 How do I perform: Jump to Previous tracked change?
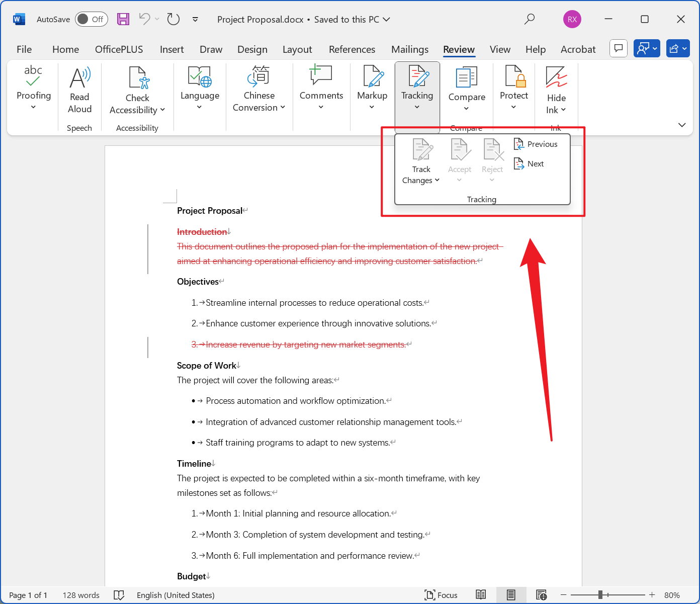point(536,144)
